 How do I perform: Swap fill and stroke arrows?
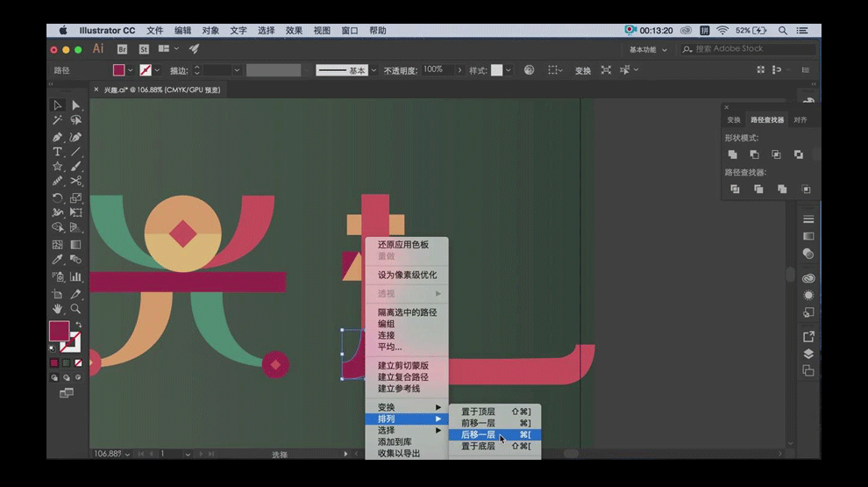[78, 325]
